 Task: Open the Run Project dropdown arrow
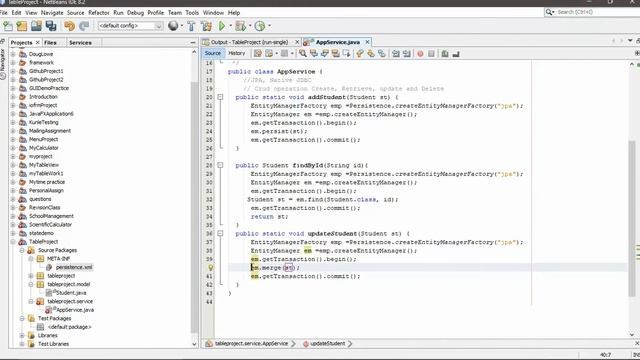click(x=230, y=26)
